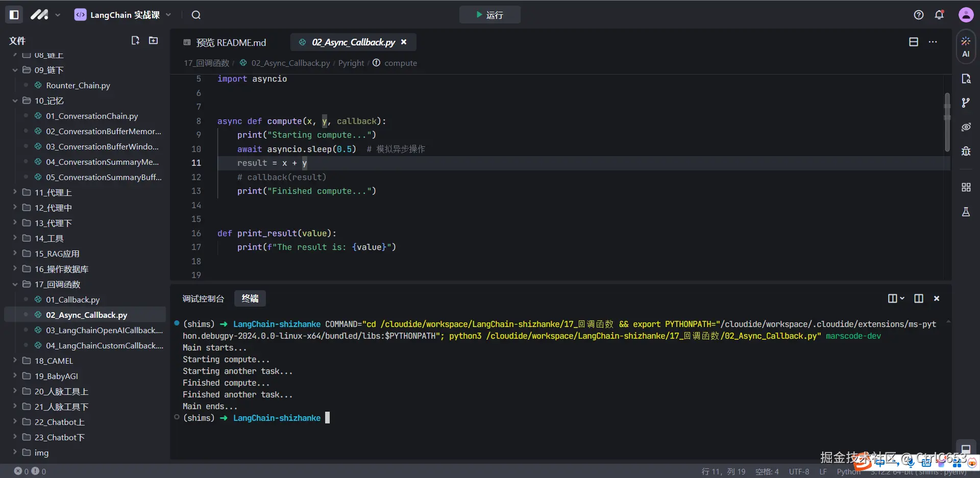Open the LangChain 实战课 project dropdown

point(123,15)
